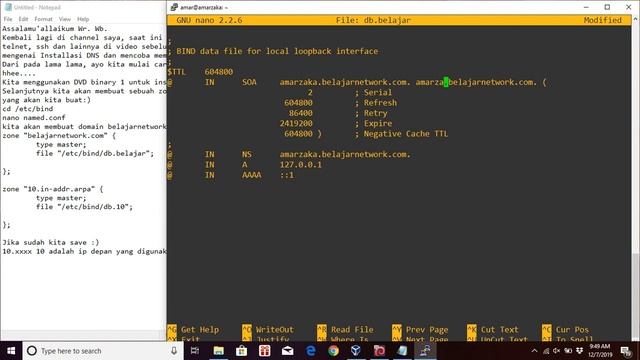The height and width of the screenshot is (360, 640).
Task: Click the 'SOA' record type text
Action: click(x=249, y=82)
